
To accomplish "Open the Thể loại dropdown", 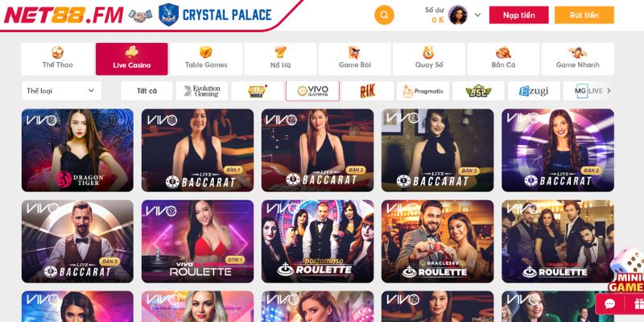I will (61, 91).
